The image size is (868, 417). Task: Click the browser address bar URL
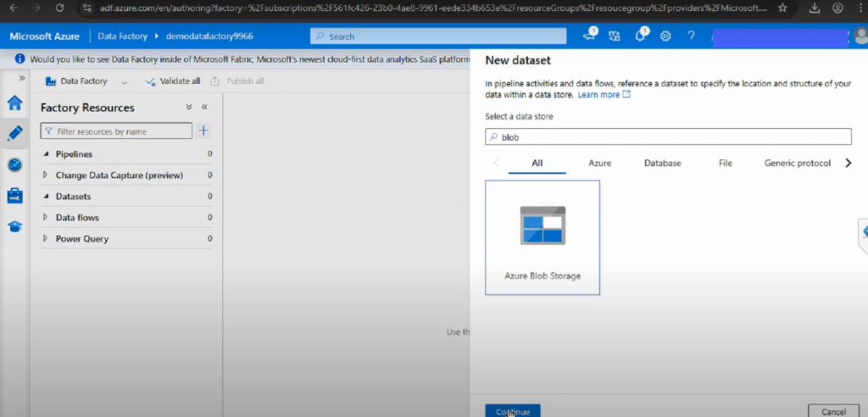[433, 8]
